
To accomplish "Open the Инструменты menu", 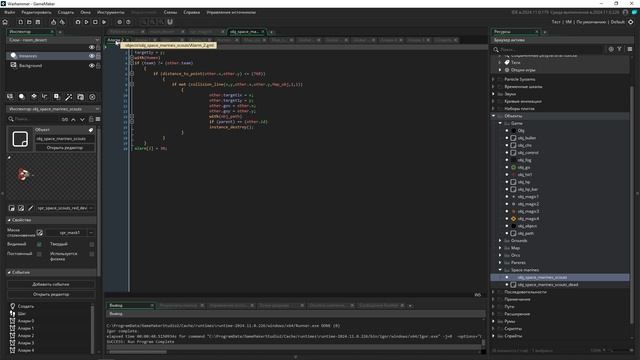I will (x=111, y=12).
